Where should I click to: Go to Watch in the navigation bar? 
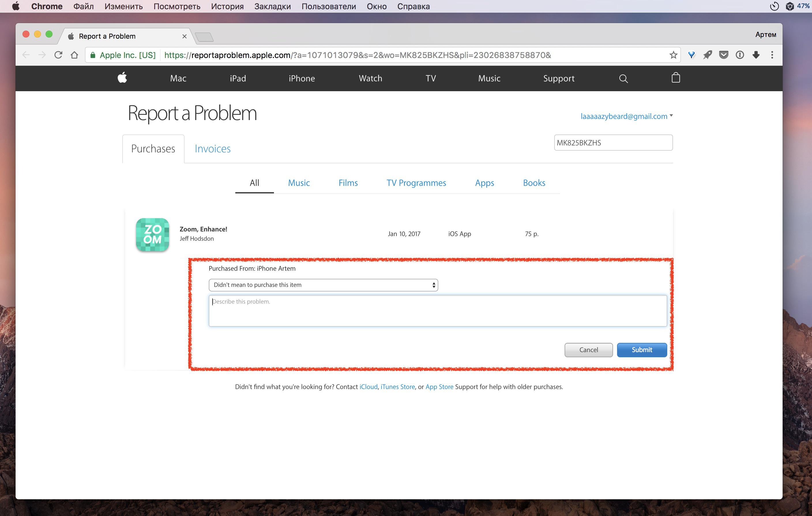pos(370,78)
